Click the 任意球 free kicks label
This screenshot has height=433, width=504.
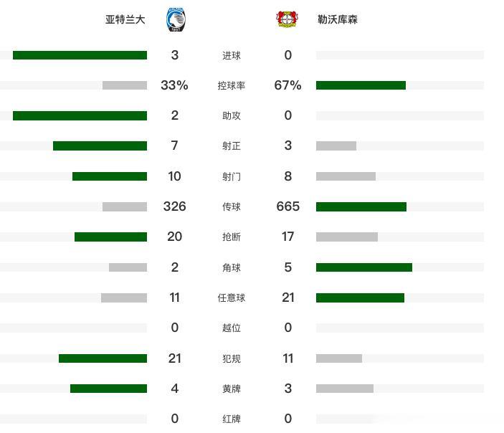click(x=232, y=298)
